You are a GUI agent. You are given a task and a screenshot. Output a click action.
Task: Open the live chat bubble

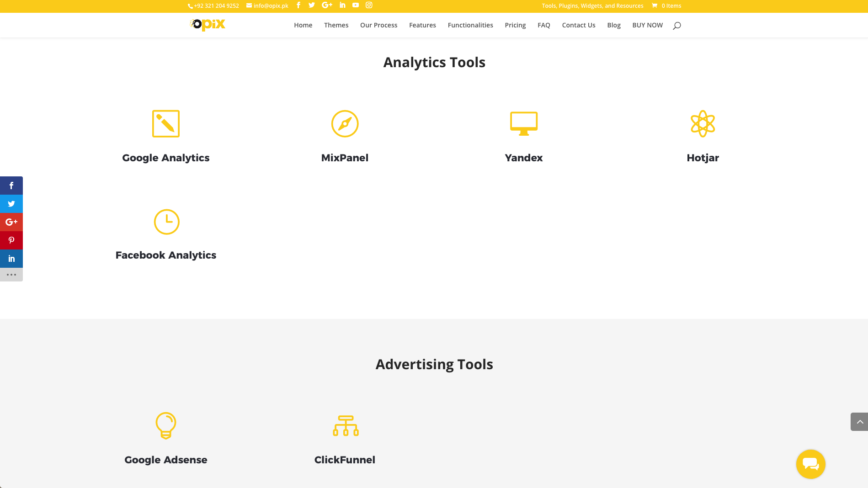click(810, 464)
